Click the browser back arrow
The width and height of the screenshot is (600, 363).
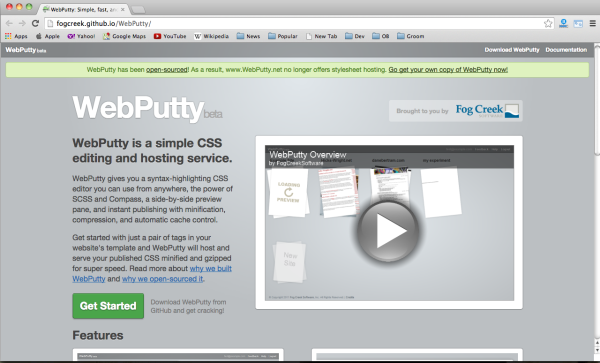(9, 23)
